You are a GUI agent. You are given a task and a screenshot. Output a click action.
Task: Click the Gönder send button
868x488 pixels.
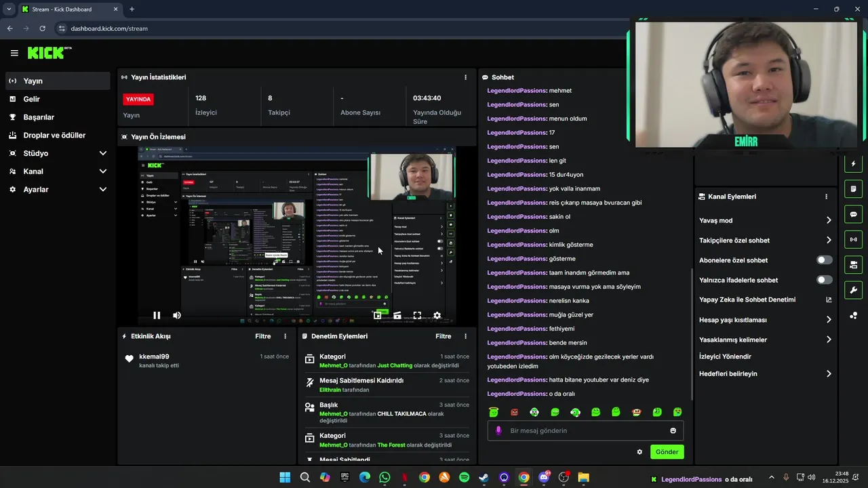pos(667,452)
